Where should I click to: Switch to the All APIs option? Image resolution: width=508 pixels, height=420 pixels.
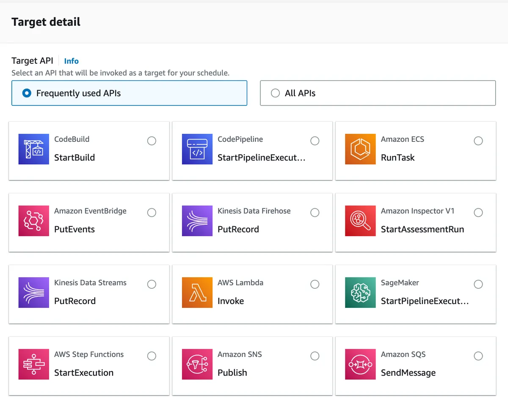coord(275,93)
